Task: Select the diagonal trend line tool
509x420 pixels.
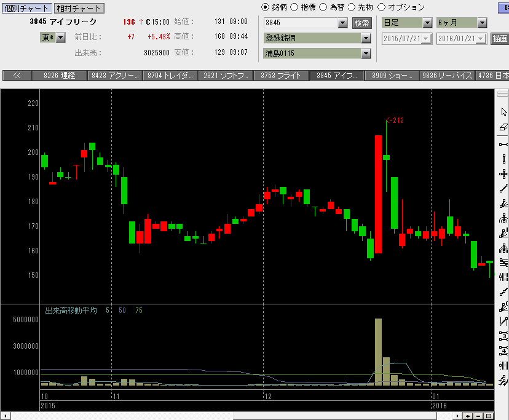Action: (503, 189)
